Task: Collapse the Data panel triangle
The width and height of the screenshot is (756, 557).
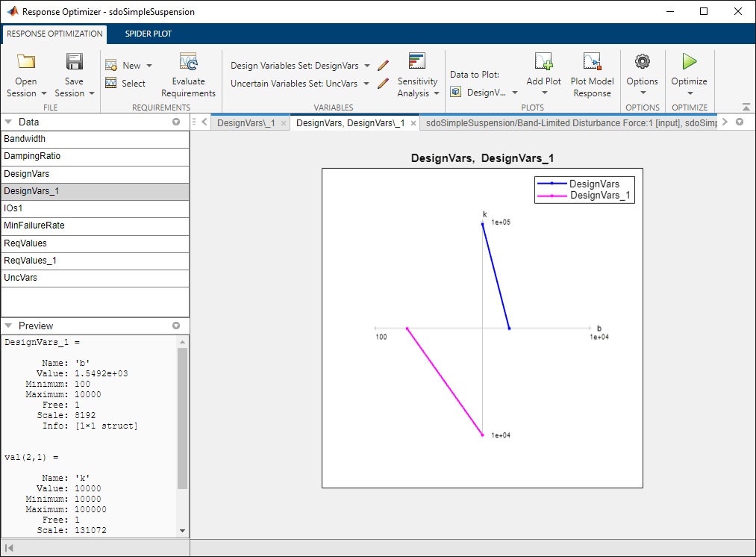Action: [8, 122]
